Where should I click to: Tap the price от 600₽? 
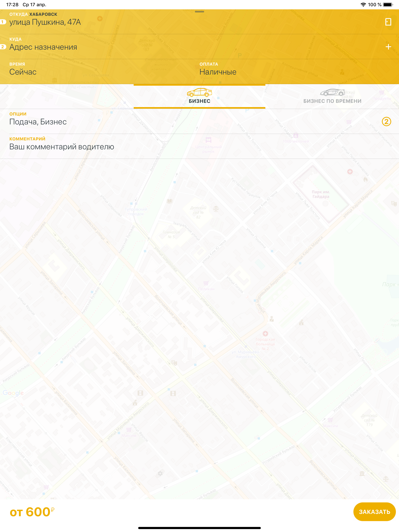(x=32, y=512)
